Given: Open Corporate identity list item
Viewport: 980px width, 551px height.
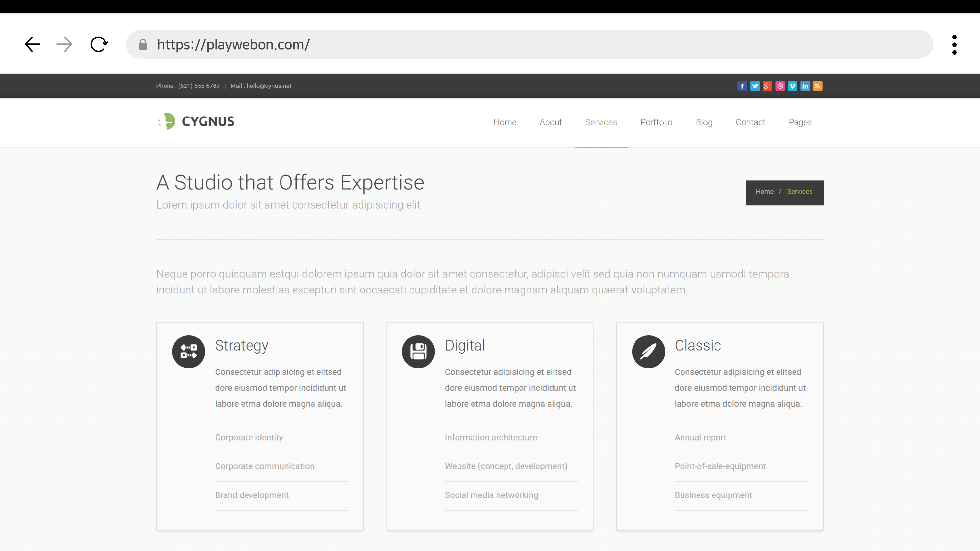Looking at the screenshot, I should tap(249, 437).
